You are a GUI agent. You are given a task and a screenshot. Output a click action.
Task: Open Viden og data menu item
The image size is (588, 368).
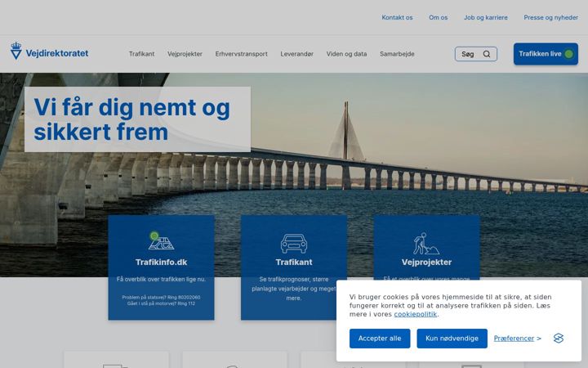[x=346, y=54]
